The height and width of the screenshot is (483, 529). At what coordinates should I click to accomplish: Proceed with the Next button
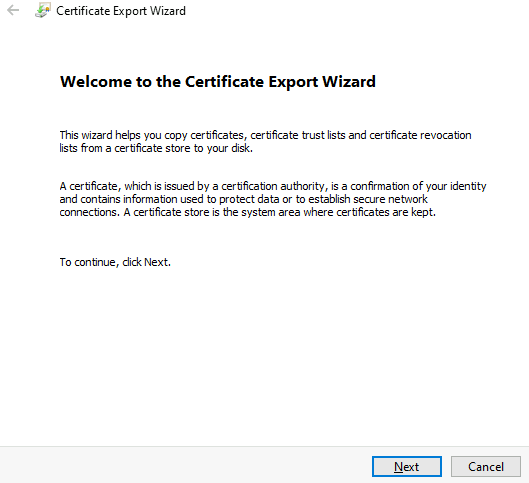(x=407, y=466)
